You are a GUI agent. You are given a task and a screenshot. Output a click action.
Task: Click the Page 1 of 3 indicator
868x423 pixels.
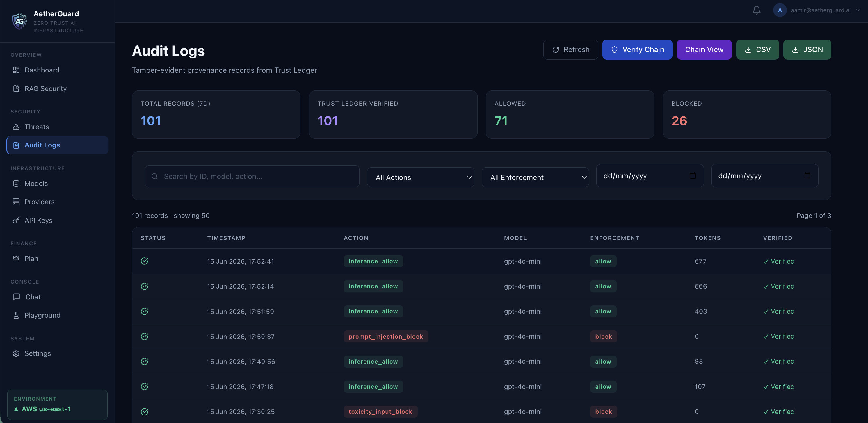pyautogui.click(x=813, y=216)
